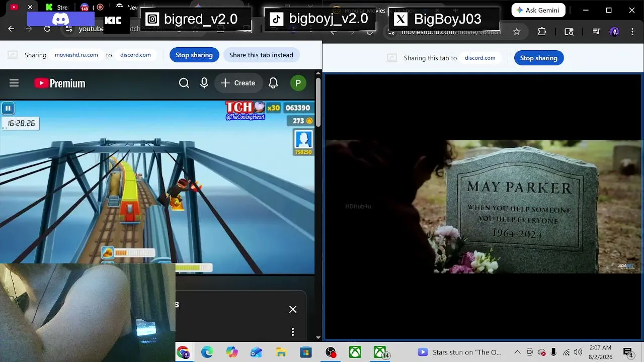
Task: Expand the hidden system tray icons
Action: pos(517,352)
